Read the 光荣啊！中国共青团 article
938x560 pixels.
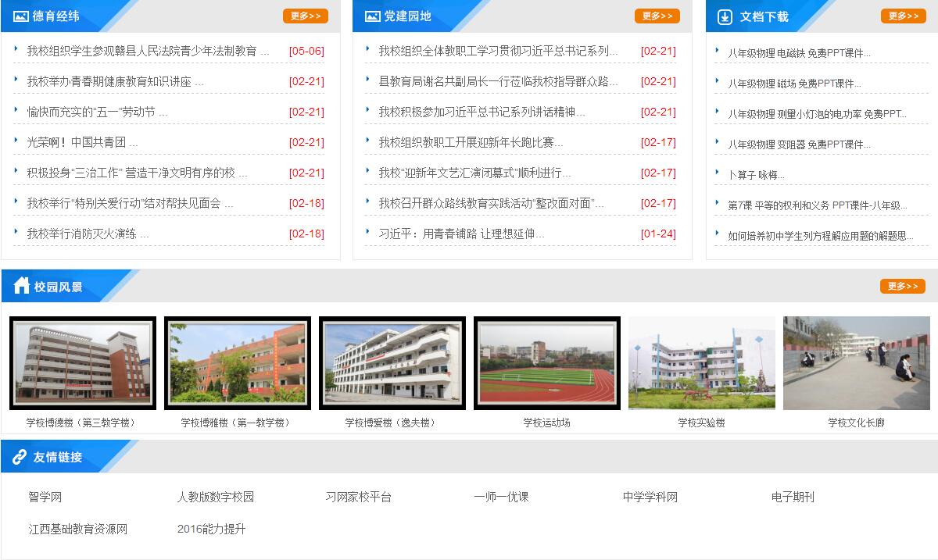tap(82, 142)
